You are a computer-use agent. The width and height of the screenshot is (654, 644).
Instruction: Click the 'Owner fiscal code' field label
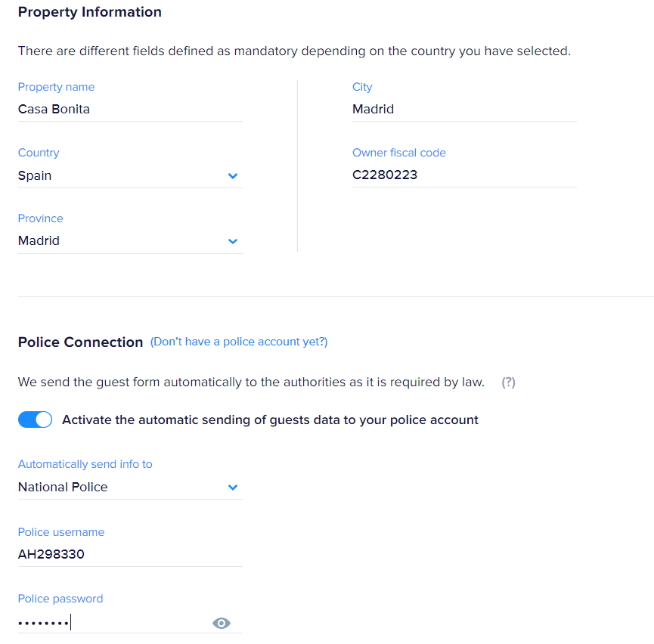(x=398, y=153)
